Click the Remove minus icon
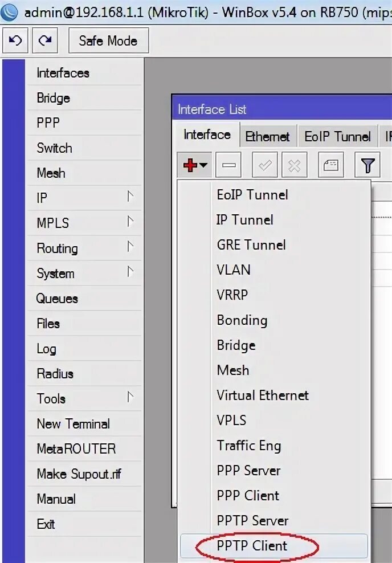Image resolution: width=392 pixels, height=563 pixels. click(228, 165)
